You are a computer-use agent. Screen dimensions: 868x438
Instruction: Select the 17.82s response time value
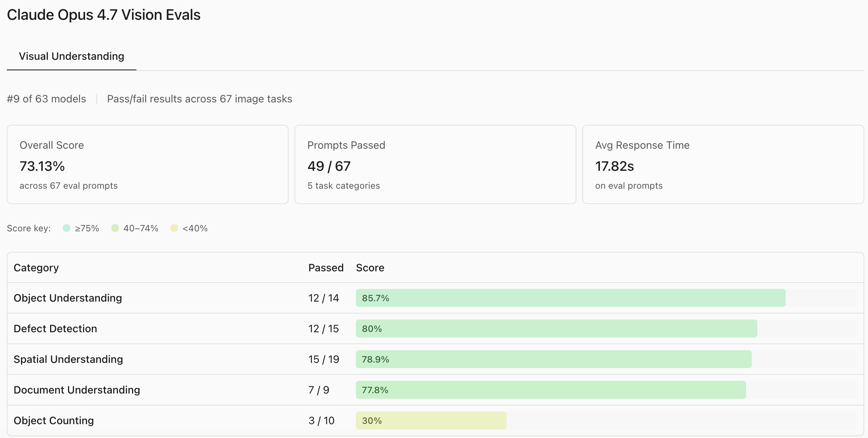pos(615,166)
